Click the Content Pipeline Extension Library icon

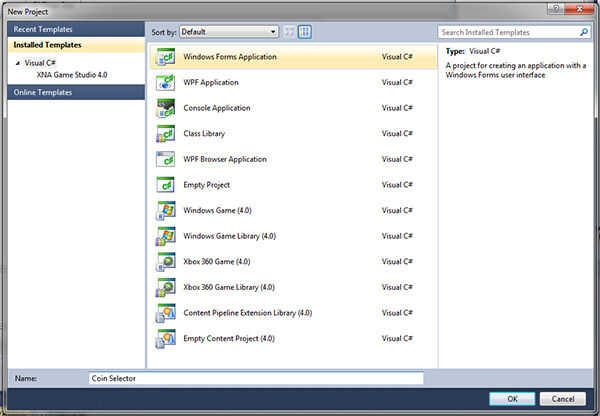coord(166,313)
